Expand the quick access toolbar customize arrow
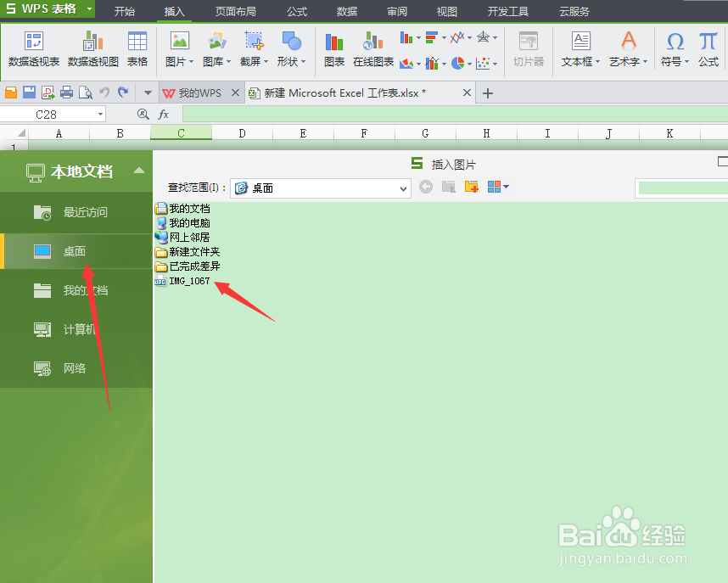The image size is (728, 583). pyautogui.click(x=148, y=92)
